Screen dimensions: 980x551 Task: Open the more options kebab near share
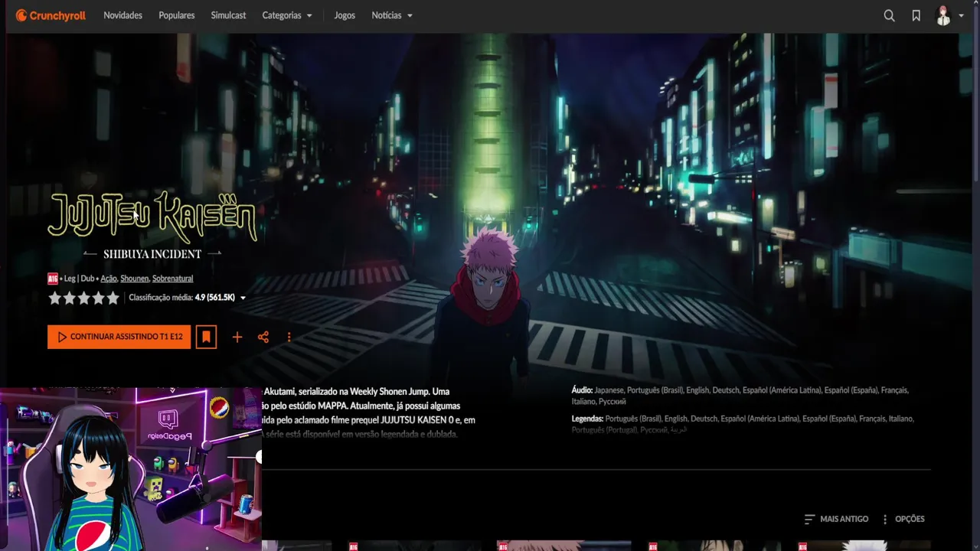pos(289,337)
